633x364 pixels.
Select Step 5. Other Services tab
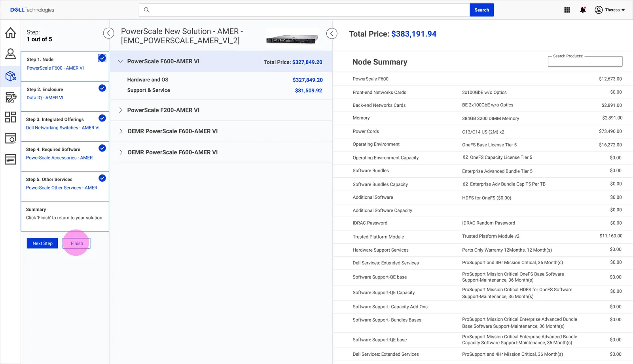coord(65,187)
